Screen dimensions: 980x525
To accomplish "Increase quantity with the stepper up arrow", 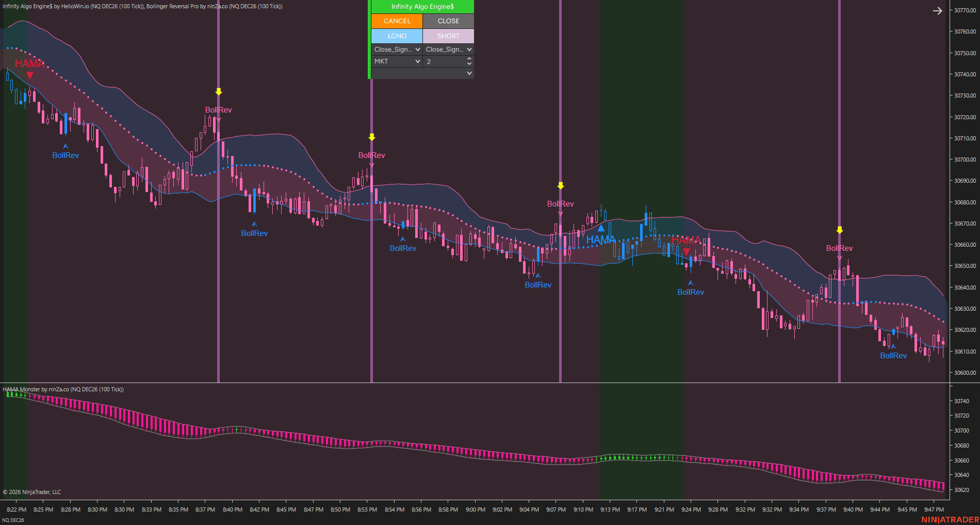I will (x=469, y=59).
